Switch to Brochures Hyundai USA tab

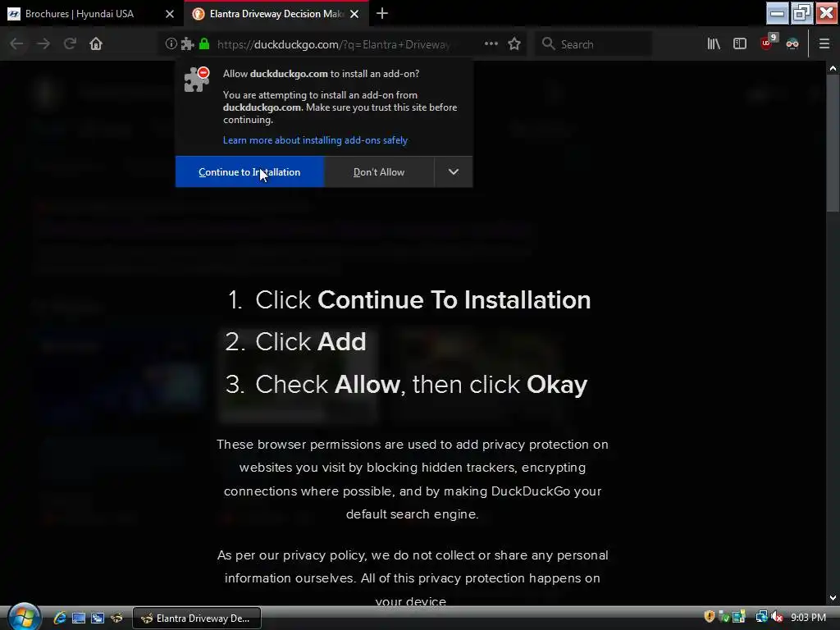(80, 14)
